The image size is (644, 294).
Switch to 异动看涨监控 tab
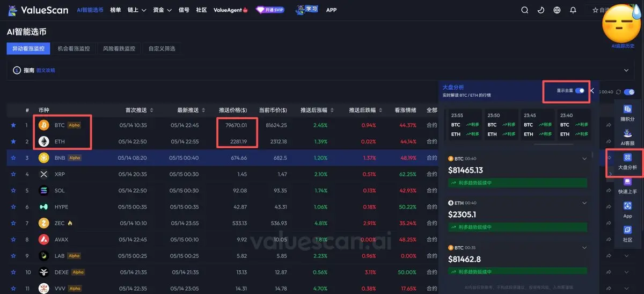pos(28,48)
